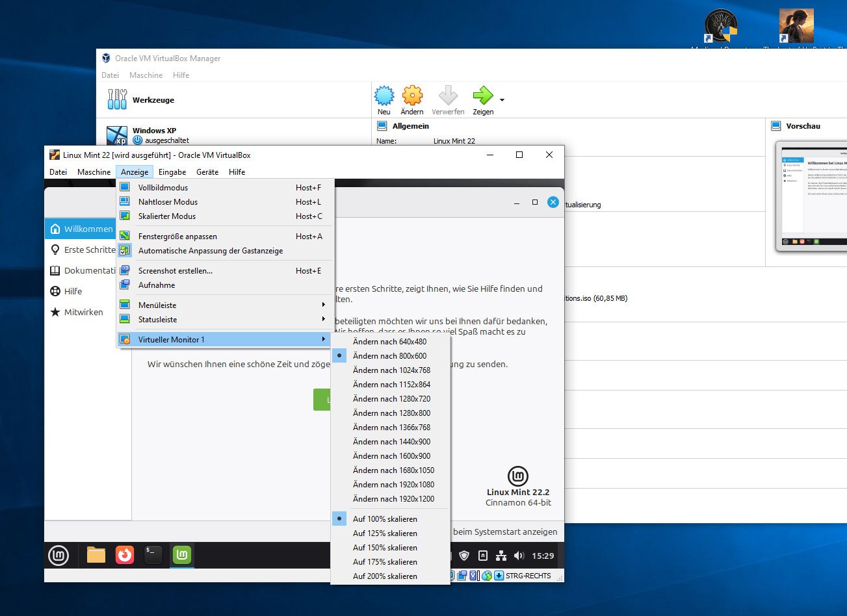Click the Zeigen green arrow icon
The height and width of the screenshot is (616, 847).
483,96
